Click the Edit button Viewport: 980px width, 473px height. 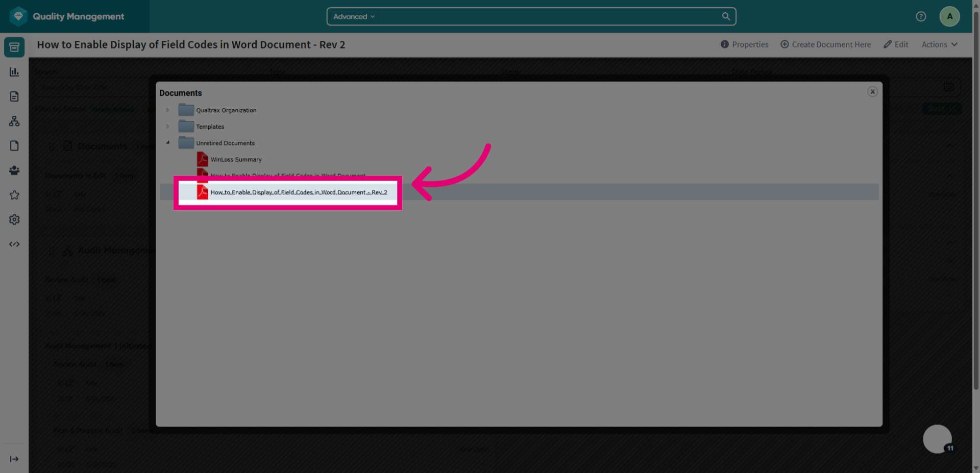point(896,44)
